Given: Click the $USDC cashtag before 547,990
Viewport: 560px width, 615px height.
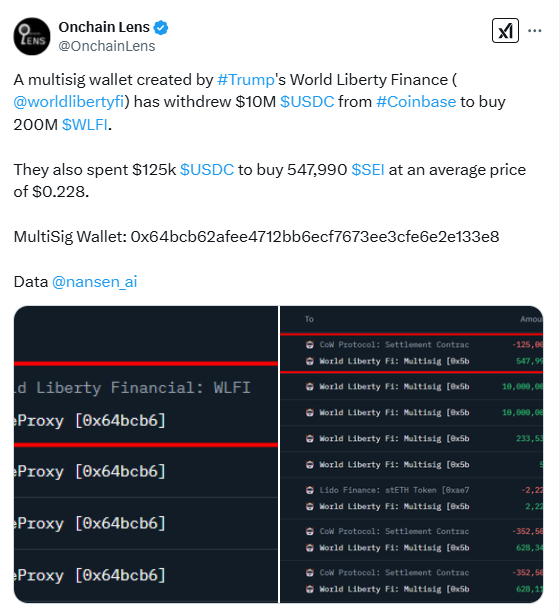Looking at the screenshot, I should 207,170.
